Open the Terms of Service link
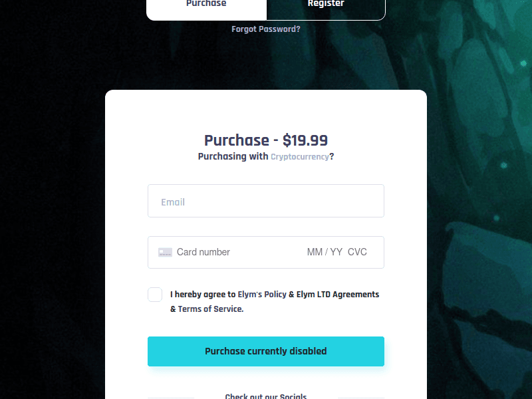532x399 pixels. pyautogui.click(x=211, y=309)
